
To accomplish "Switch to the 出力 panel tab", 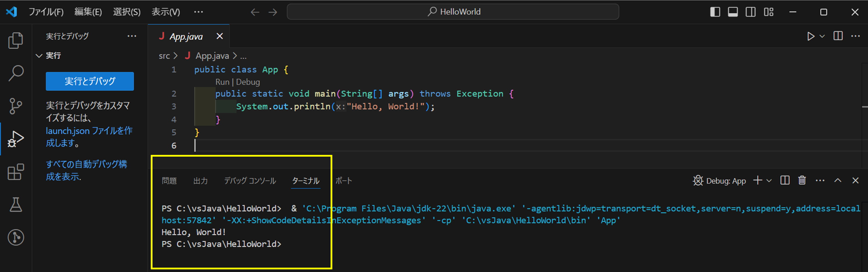I will 200,181.
